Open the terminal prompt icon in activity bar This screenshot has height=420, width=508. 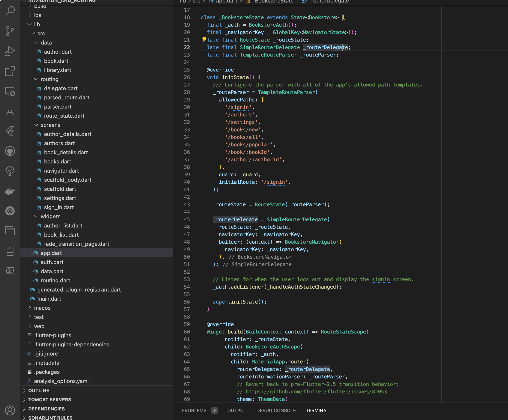10,271
